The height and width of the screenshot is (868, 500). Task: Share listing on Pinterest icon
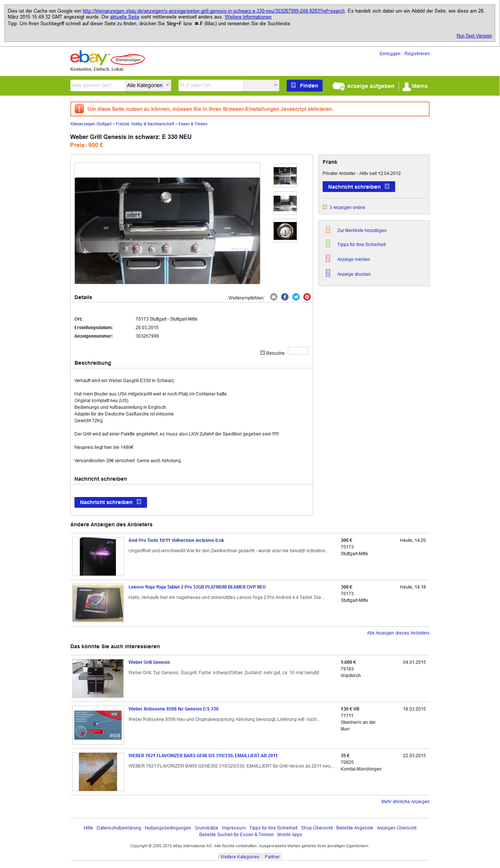pyautogui.click(x=307, y=297)
